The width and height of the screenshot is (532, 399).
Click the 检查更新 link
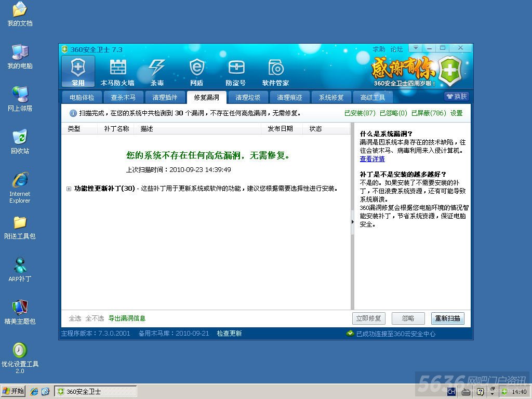[x=229, y=334]
